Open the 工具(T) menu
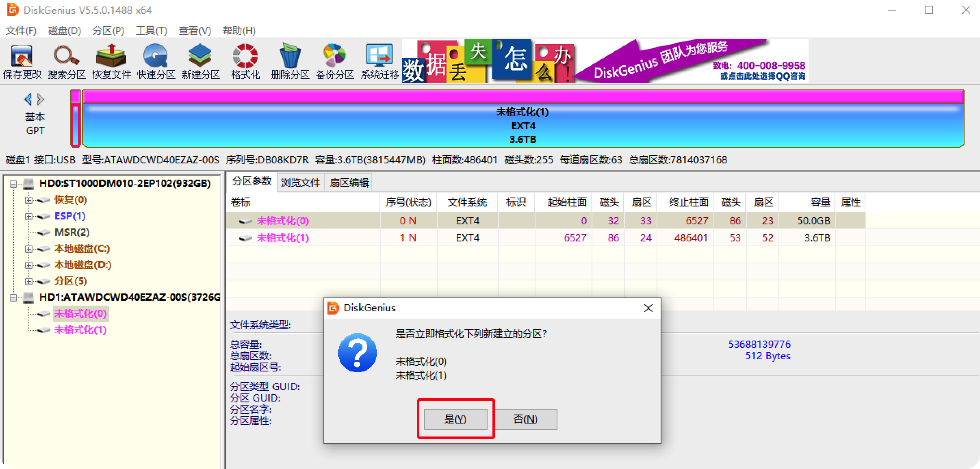Viewport: 980px width, 469px height. coord(151,30)
